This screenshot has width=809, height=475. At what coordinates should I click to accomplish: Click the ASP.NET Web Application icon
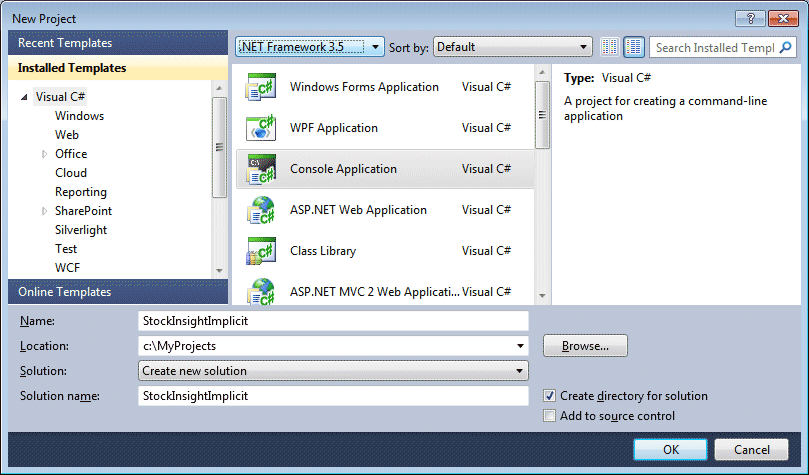tap(260, 211)
